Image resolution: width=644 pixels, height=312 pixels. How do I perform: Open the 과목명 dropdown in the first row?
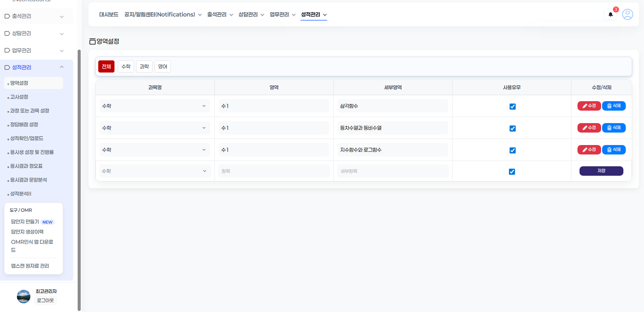point(155,106)
